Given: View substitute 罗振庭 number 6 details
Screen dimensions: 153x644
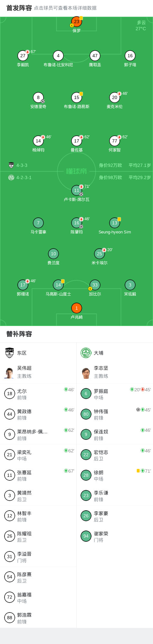Looking at the screenshot, I should [x=115, y=394].
